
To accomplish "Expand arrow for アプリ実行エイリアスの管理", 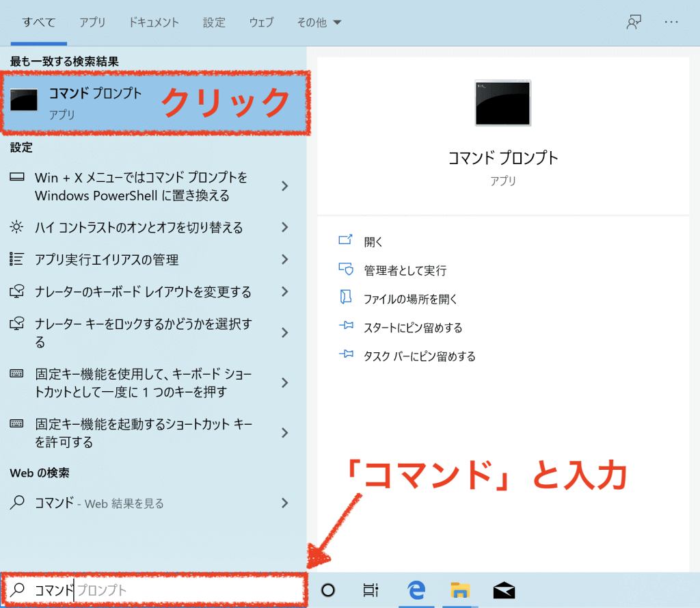I will [x=285, y=260].
